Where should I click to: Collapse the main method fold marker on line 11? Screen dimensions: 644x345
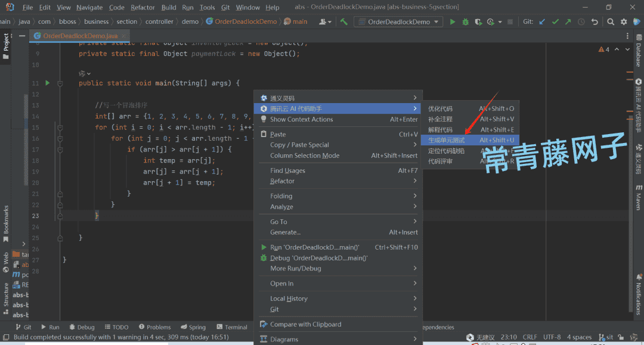pyautogui.click(x=60, y=83)
